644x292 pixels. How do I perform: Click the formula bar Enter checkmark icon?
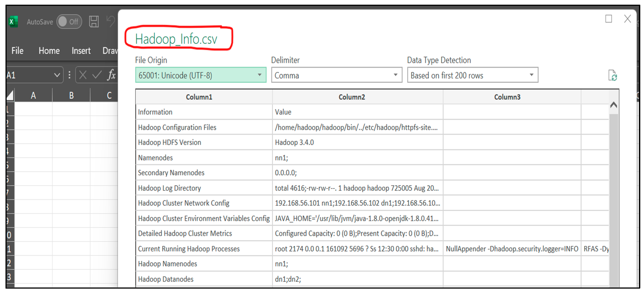(97, 75)
